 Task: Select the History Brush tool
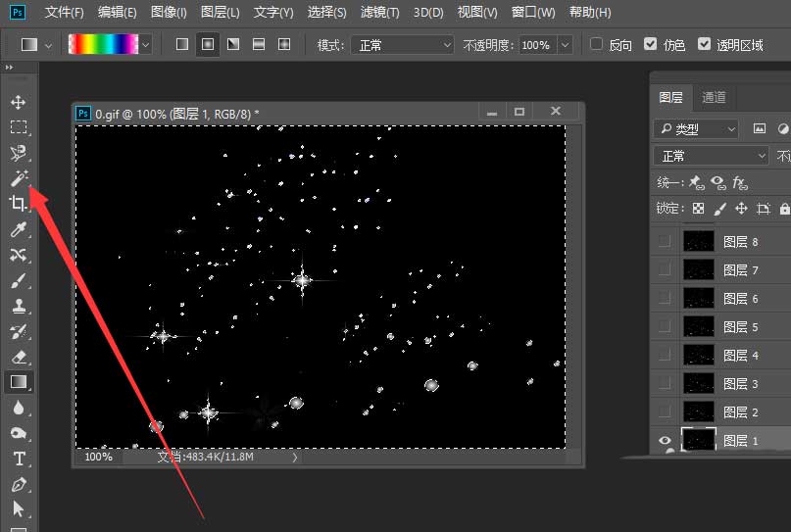(19, 332)
